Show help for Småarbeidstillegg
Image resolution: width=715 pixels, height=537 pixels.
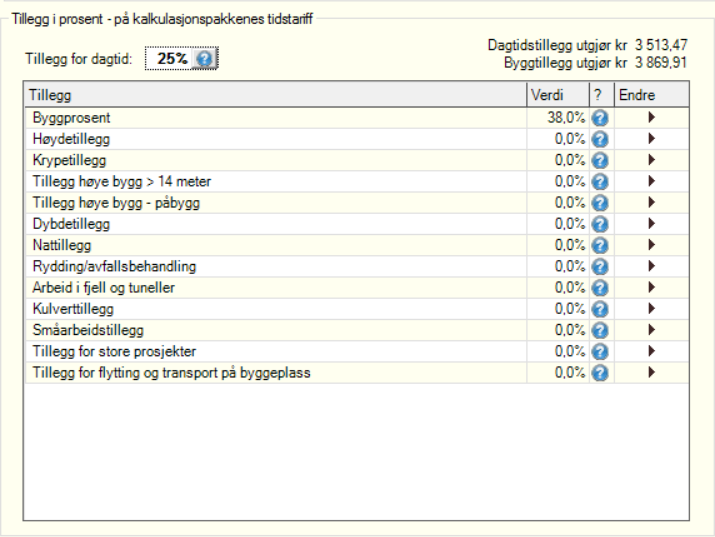pos(600,330)
